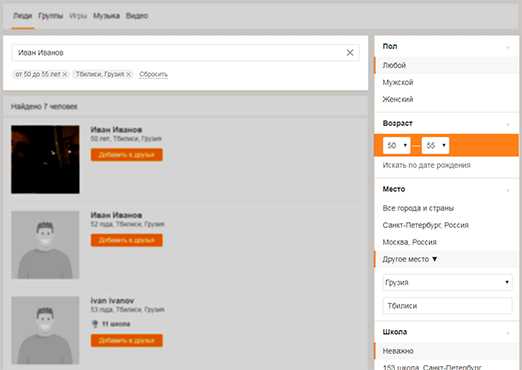Click the city field with Тбилиси
The image size is (522, 370).
click(447, 306)
